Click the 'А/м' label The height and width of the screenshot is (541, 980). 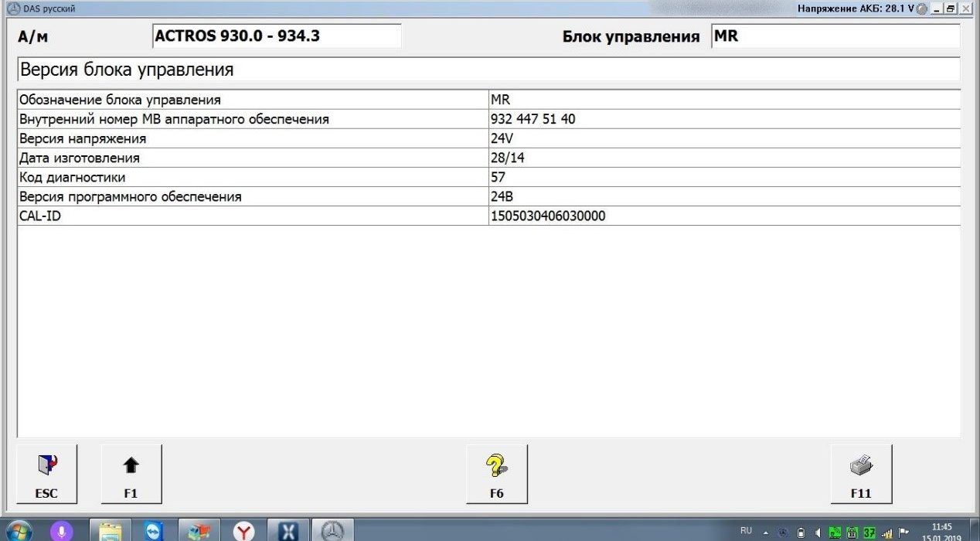click(x=33, y=37)
